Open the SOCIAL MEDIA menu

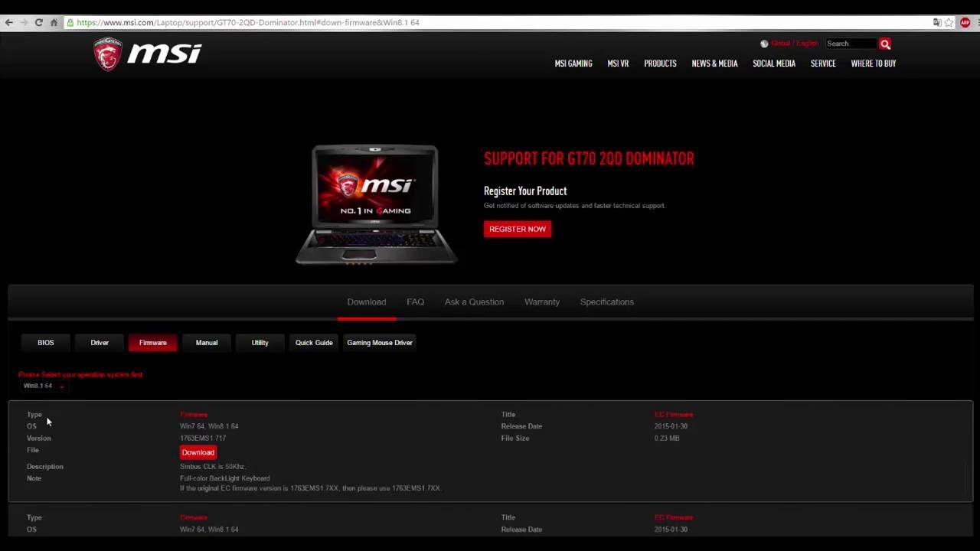(774, 64)
